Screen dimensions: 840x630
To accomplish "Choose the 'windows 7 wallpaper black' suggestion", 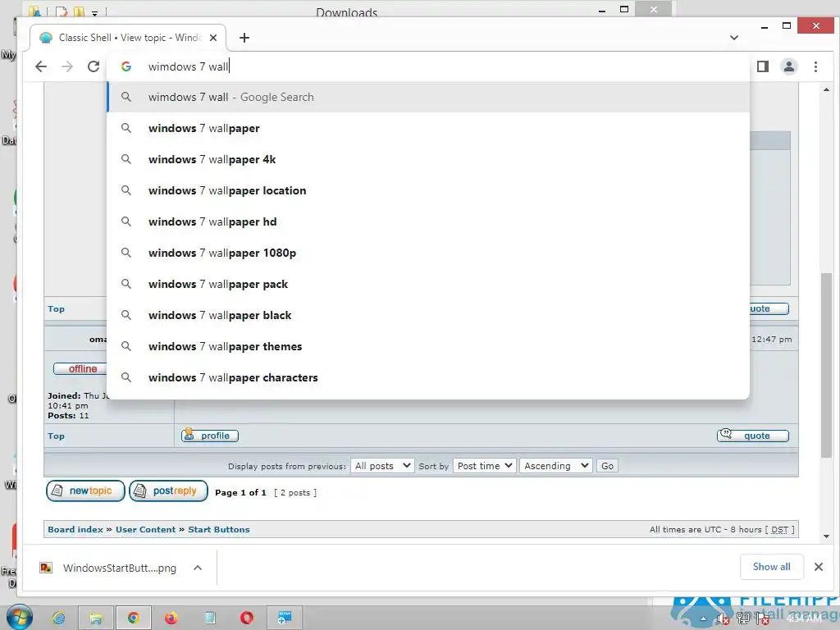I will pos(428,315).
